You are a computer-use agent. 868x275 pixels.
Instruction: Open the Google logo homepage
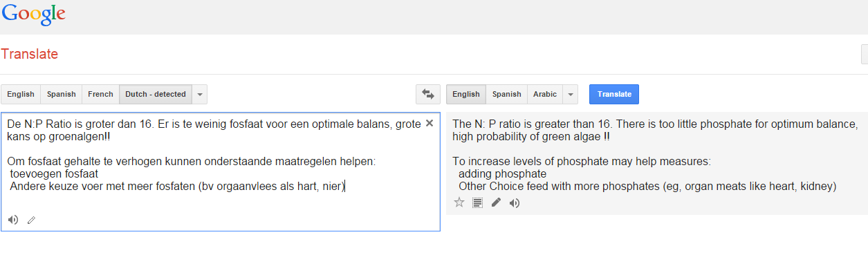point(33,15)
